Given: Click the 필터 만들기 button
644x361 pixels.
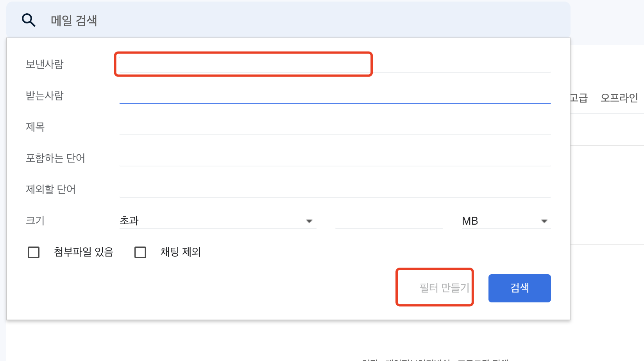Looking at the screenshot, I should tap(444, 288).
